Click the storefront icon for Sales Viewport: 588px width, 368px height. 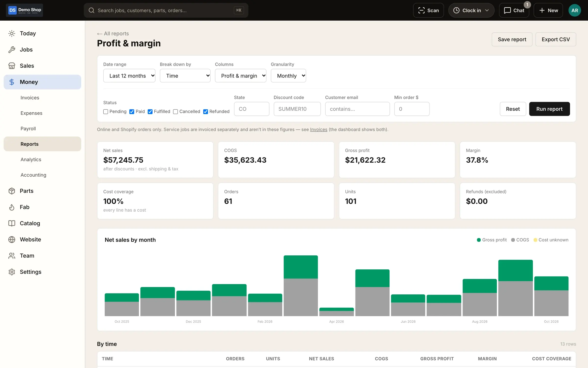12,66
